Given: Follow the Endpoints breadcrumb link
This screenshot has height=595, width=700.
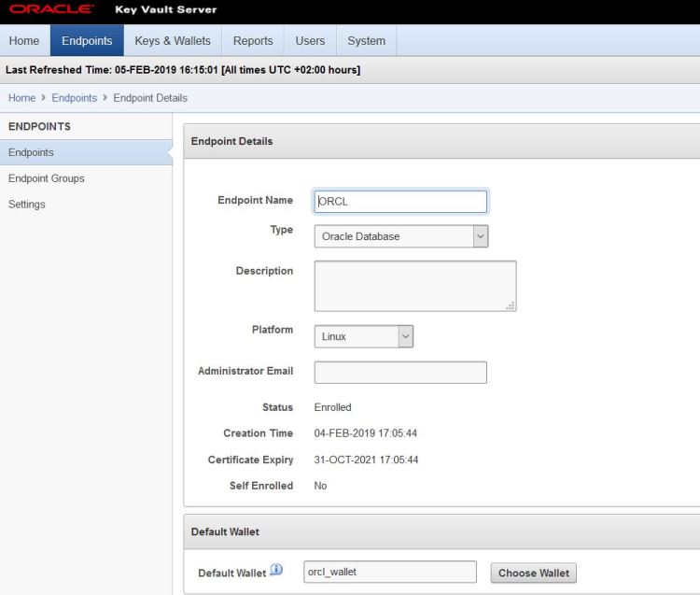Looking at the screenshot, I should click(74, 98).
